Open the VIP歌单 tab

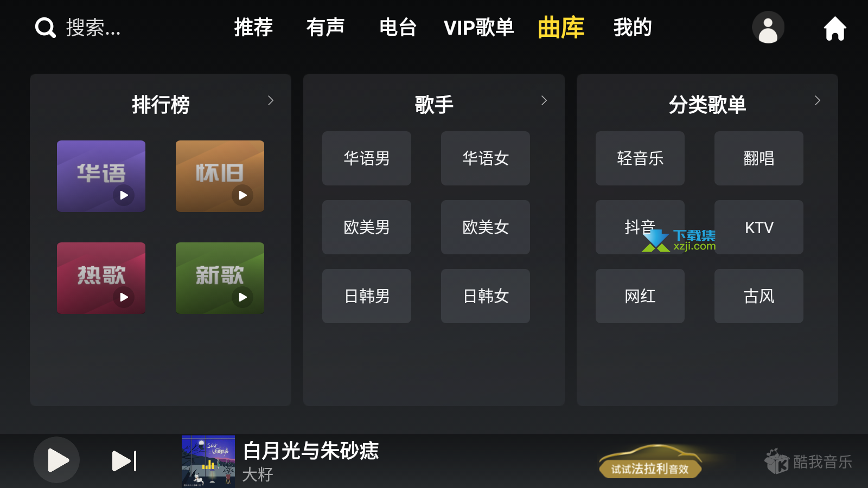478,27
